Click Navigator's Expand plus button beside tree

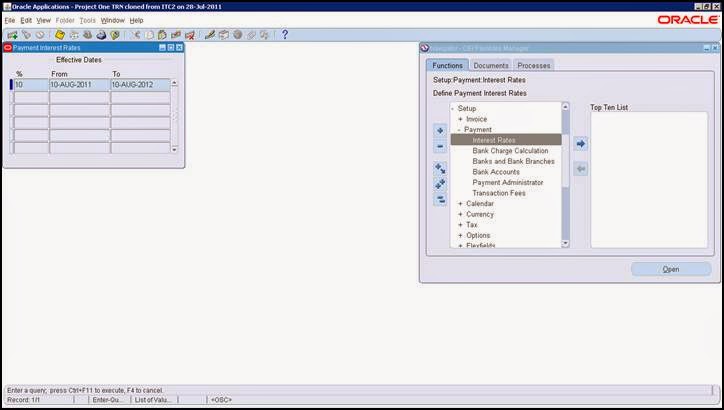[440, 131]
